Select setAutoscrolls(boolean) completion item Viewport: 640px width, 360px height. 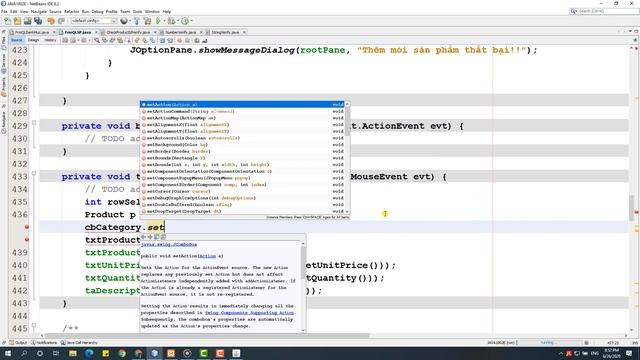pyautogui.click(x=243, y=138)
